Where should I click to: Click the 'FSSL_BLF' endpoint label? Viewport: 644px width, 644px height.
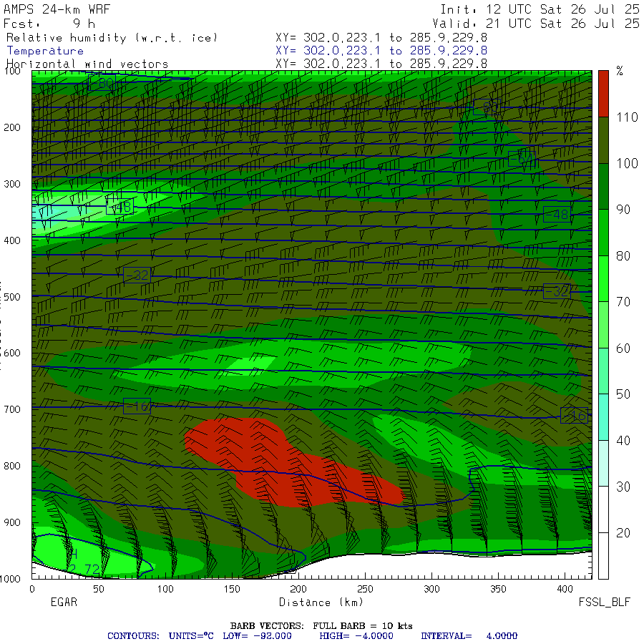(604, 602)
